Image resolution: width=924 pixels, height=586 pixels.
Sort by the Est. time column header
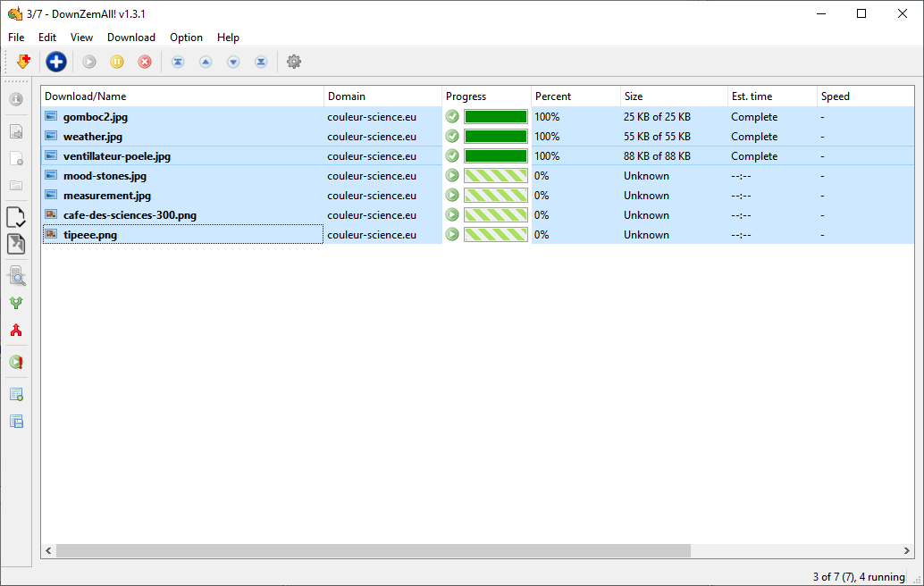(773, 96)
